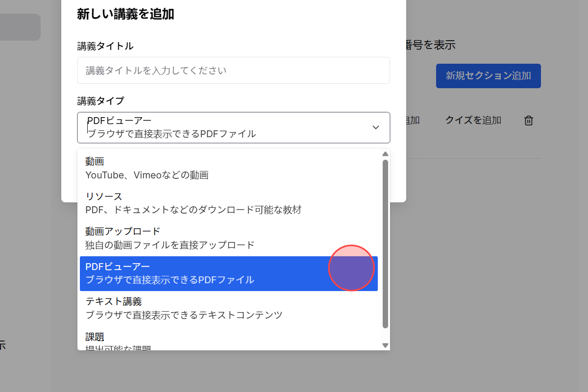This screenshot has width=588, height=392.
Task: Click the scrollbar up arrow of the dropdown list
Action: (385, 153)
